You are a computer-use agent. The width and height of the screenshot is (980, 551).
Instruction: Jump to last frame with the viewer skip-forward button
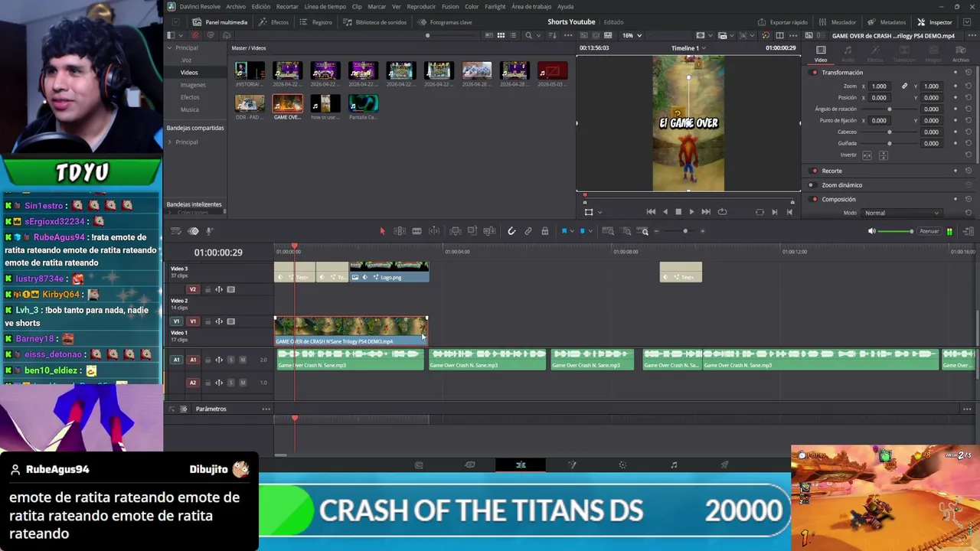706,212
